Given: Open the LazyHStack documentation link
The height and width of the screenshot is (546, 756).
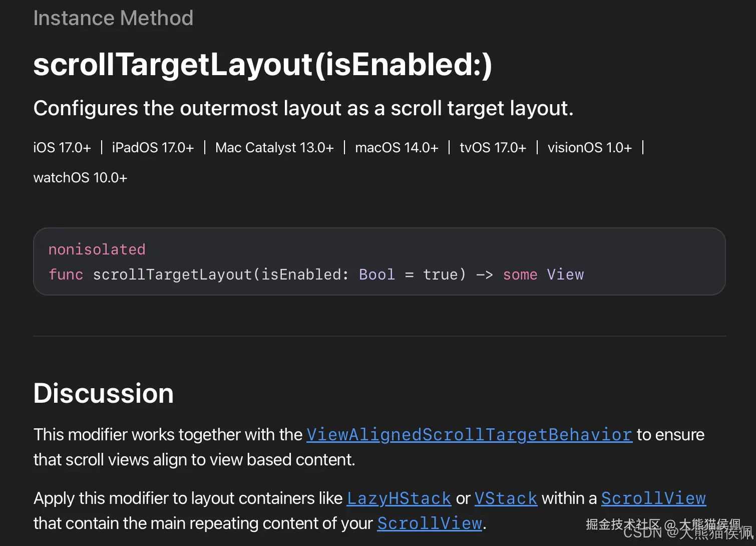Looking at the screenshot, I should click(399, 498).
